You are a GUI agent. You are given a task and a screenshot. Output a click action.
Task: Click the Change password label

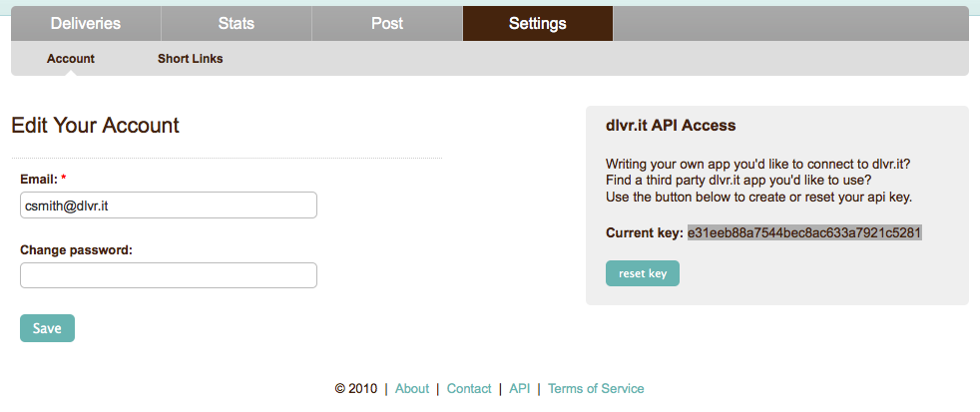pyautogui.click(x=77, y=250)
